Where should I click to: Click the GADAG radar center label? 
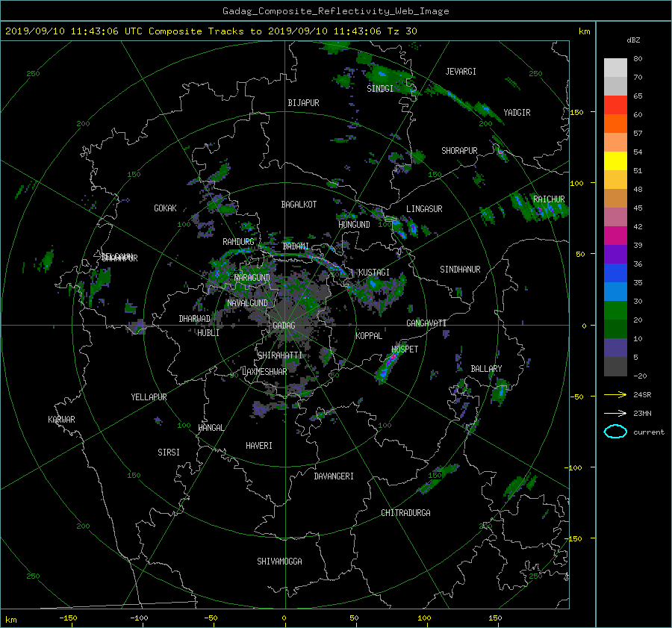click(284, 326)
